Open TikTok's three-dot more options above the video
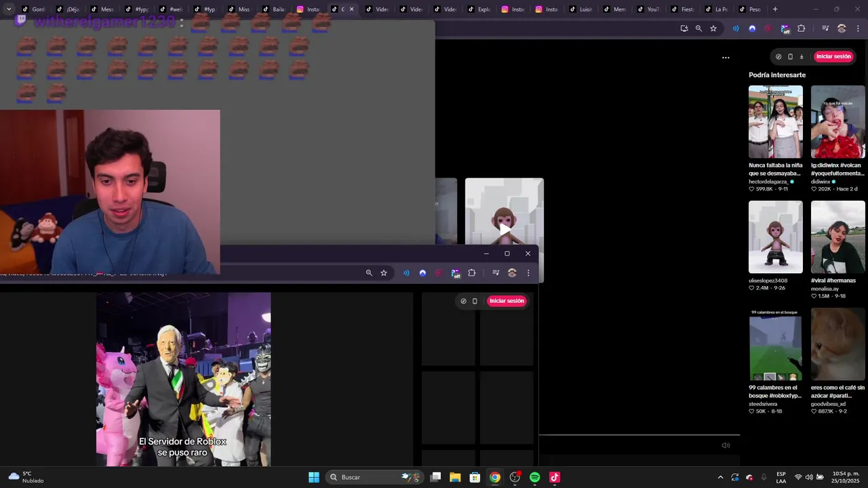The width and height of the screenshot is (868, 488). coord(726,58)
